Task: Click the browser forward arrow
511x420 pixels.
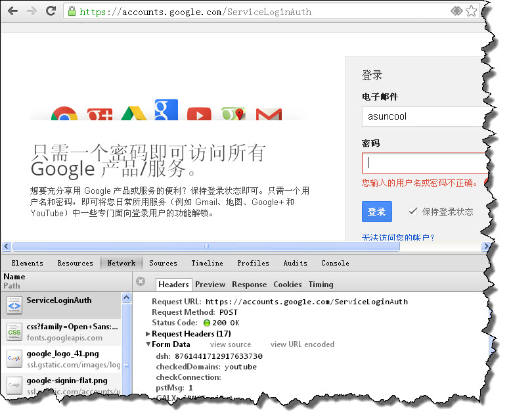Action: point(32,11)
